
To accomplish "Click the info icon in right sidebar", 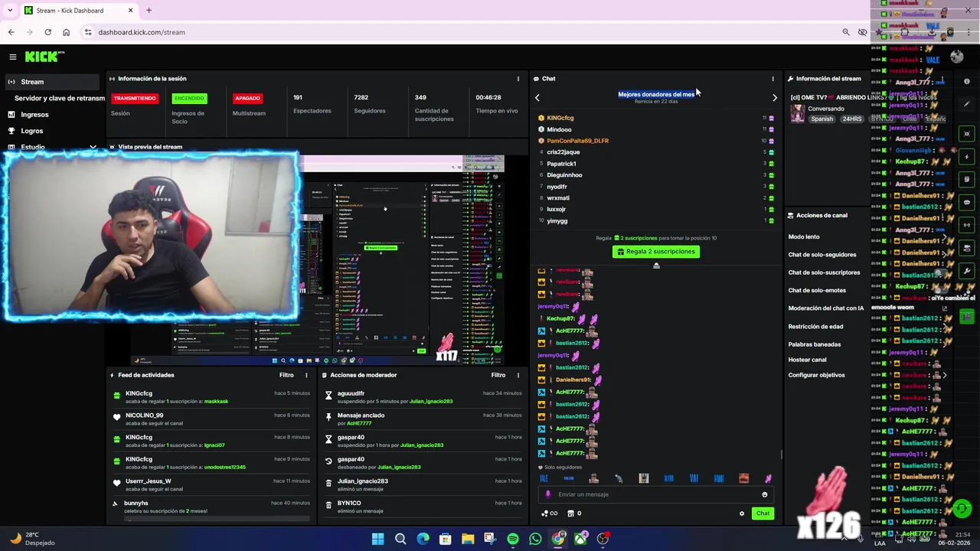I will 967,81.
